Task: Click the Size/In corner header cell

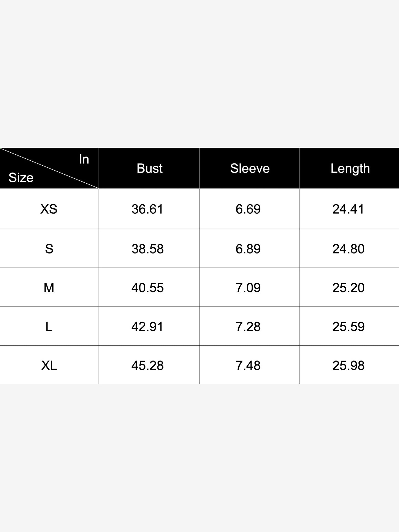Action: (49, 168)
